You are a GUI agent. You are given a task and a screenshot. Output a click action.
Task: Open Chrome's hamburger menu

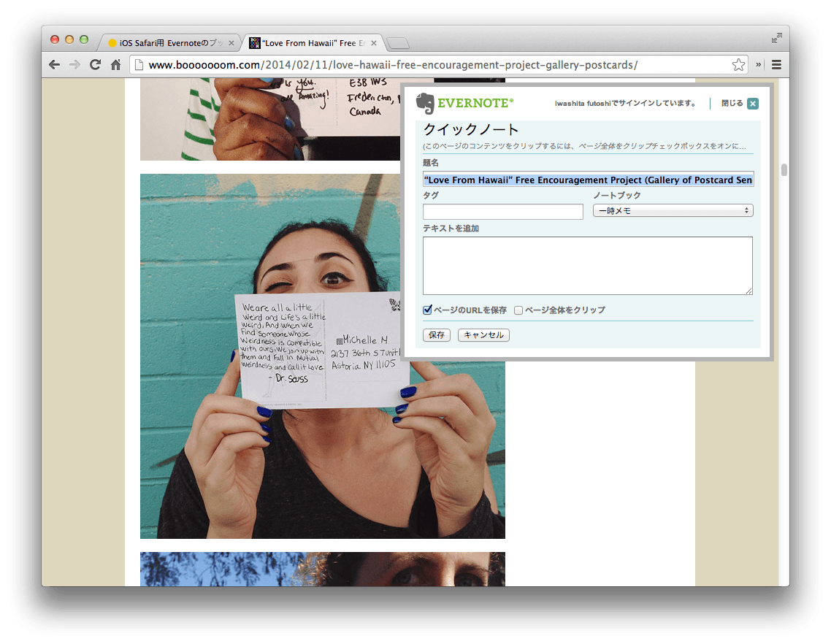click(776, 64)
